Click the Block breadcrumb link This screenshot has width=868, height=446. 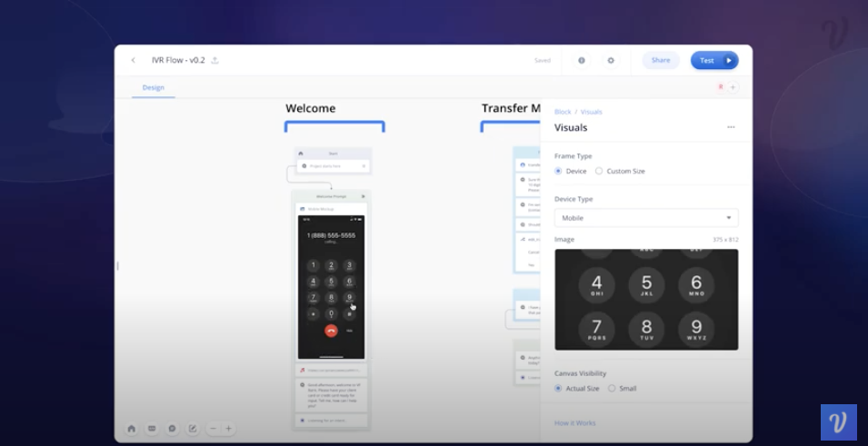tap(563, 112)
